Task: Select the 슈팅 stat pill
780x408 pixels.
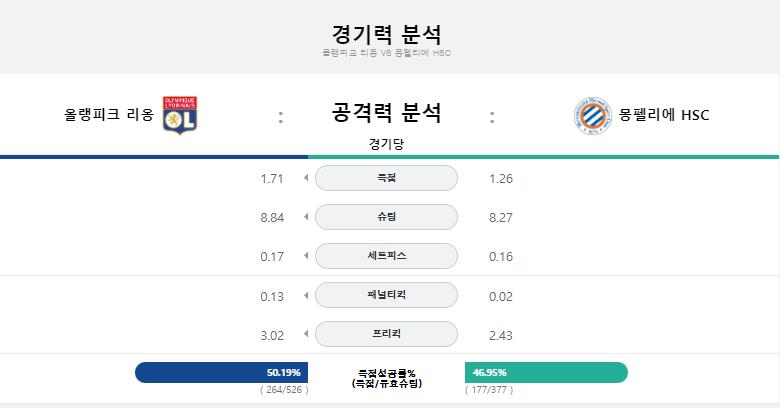Action: (387, 216)
